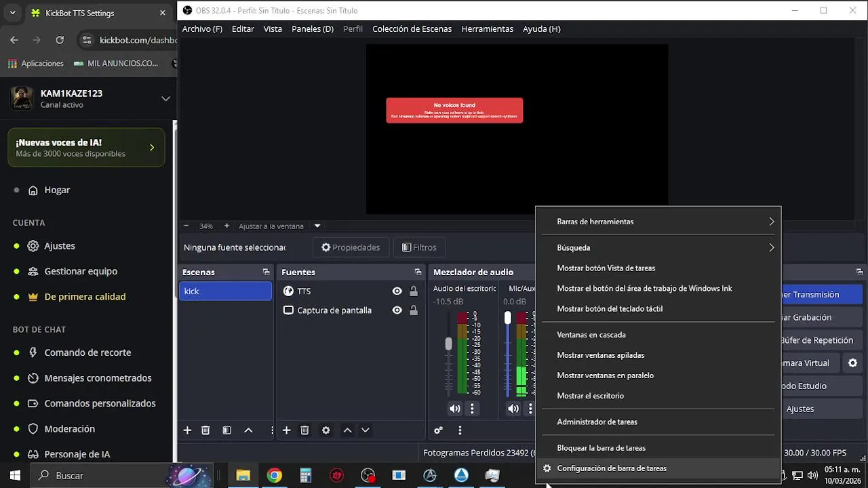Open Hogar home icon in KickBot sidebar
This screenshot has height=488, width=868.
(x=33, y=190)
